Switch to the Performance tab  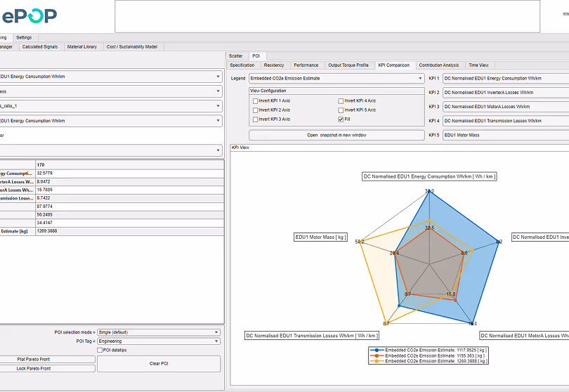pos(306,65)
